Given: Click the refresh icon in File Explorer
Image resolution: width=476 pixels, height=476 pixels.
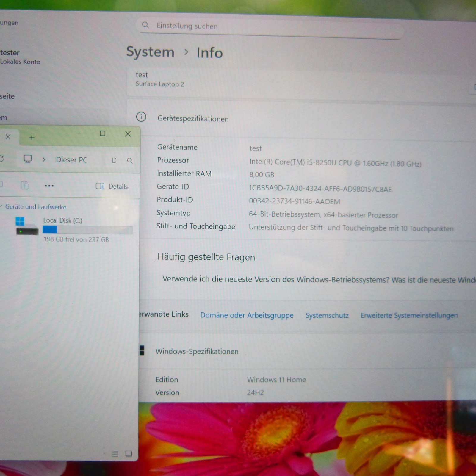Looking at the screenshot, I should 1,159.
